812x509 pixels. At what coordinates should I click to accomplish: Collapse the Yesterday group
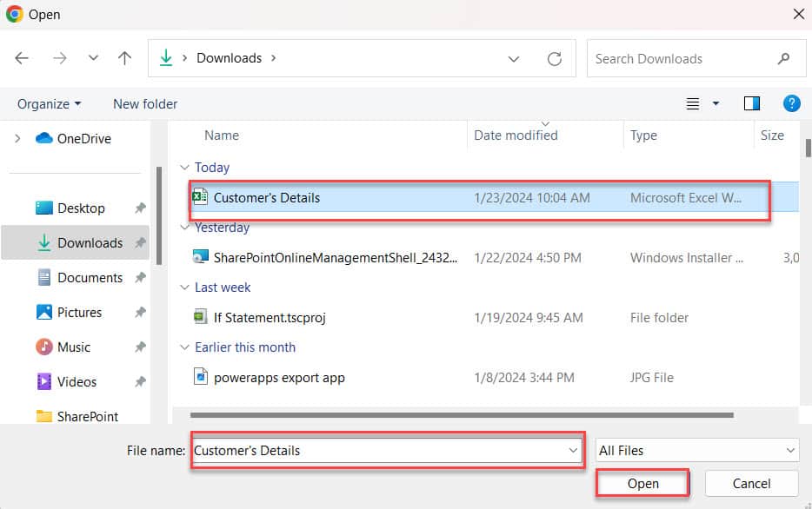[x=184, y=228]
